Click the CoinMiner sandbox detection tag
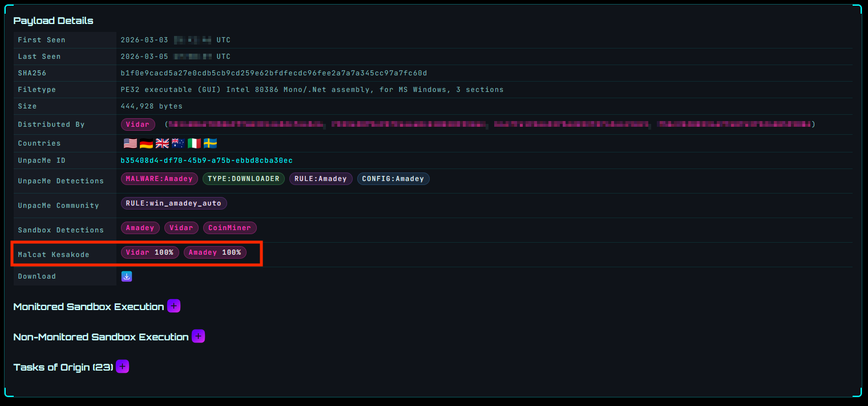Image resolution: width=868 pixels, height=406 pixels. pos(229,228)
